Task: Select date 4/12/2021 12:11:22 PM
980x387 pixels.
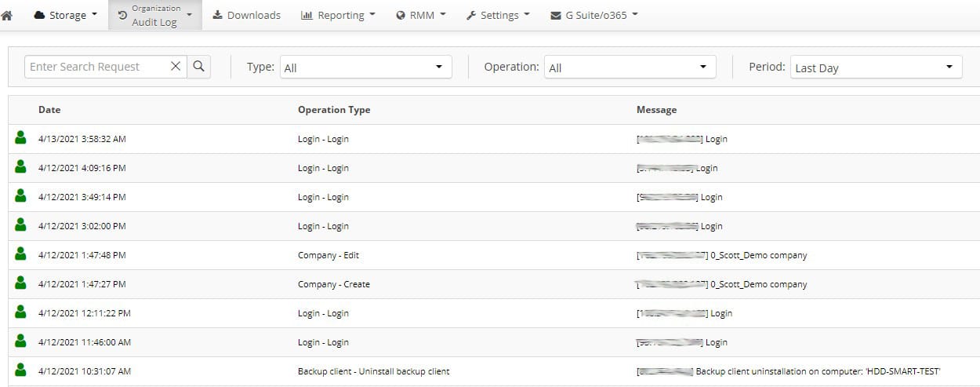Action: click(x=85, y=313)
